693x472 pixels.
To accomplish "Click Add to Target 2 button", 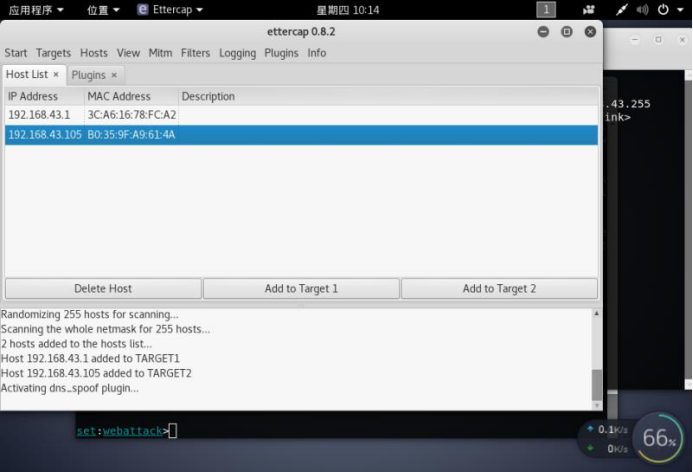I will [499, 289].
